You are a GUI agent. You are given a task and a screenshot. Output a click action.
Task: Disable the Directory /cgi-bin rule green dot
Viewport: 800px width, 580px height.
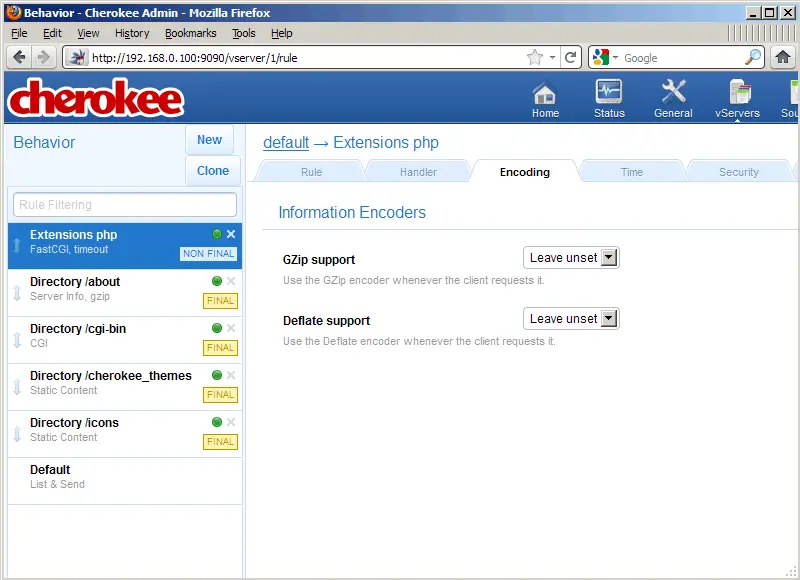pos(217,328)
